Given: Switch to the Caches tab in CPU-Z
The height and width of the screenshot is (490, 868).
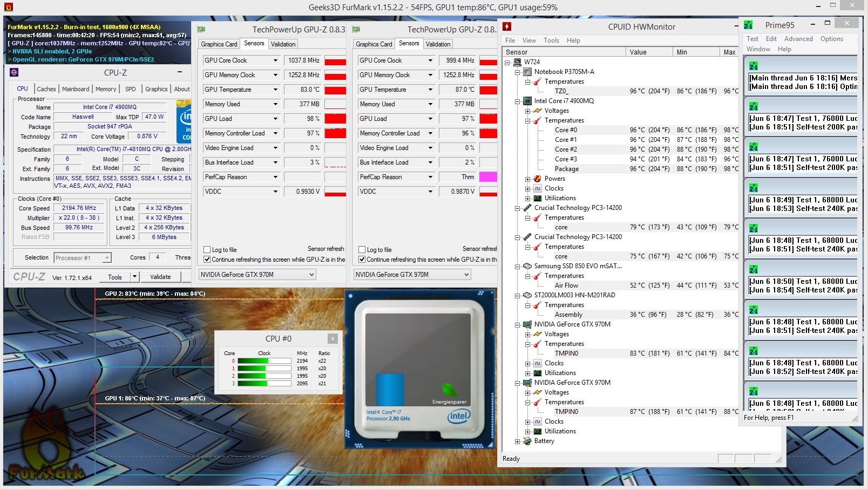Looking at the screenshot, I should tap(46, 89).
